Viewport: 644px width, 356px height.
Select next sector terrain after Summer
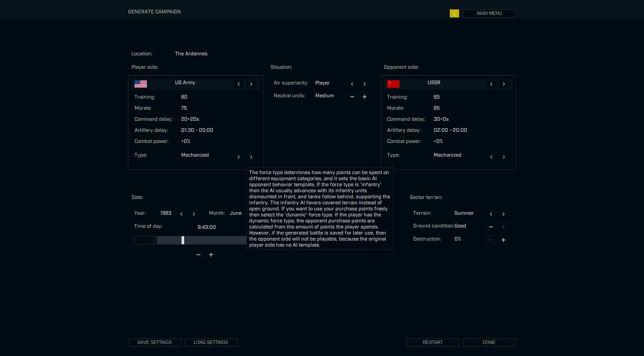point(503,214)
